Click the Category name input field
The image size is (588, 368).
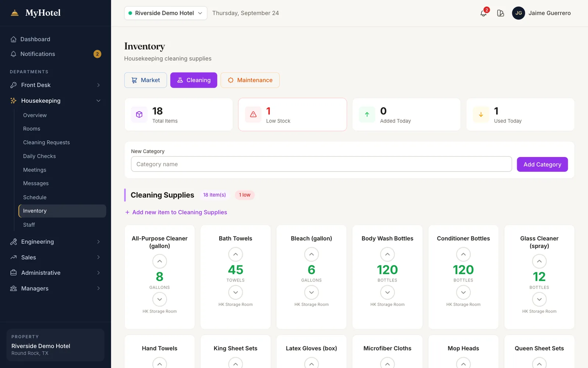pyautogui.click(x=321, y=164)
